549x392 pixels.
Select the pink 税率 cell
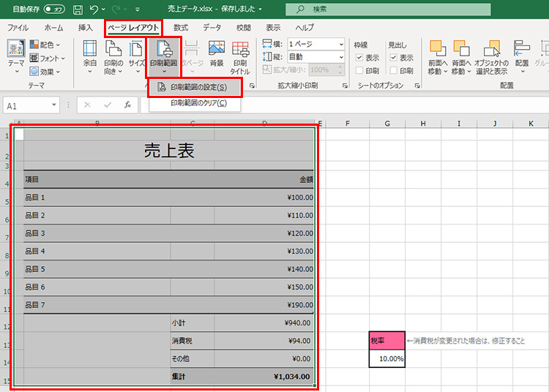coord(387,341)
